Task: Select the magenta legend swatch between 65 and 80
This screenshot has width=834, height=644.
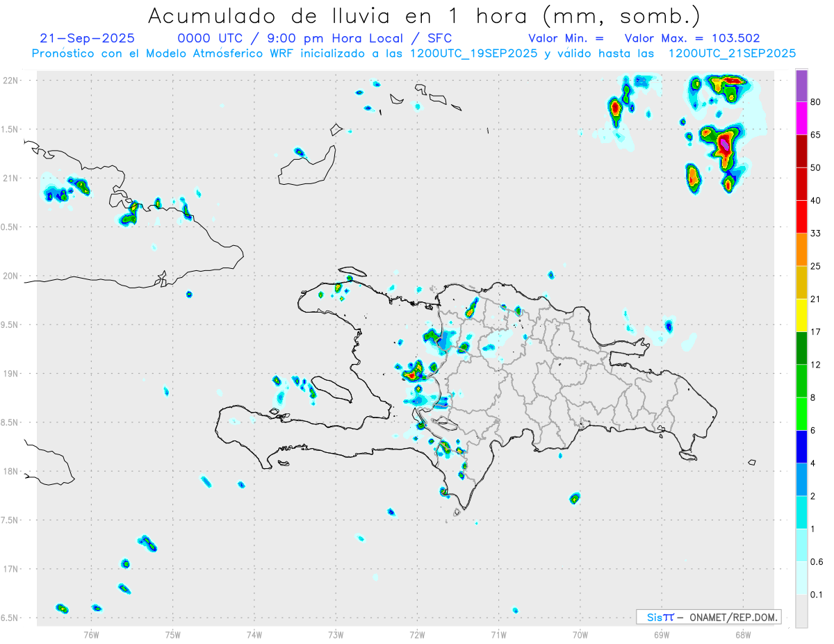Action: 801,118
